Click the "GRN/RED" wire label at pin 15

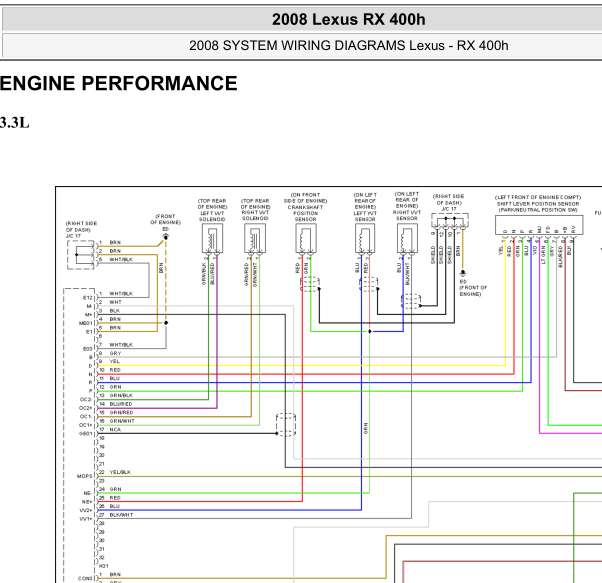pyautogui.click(x=121, y=412)
